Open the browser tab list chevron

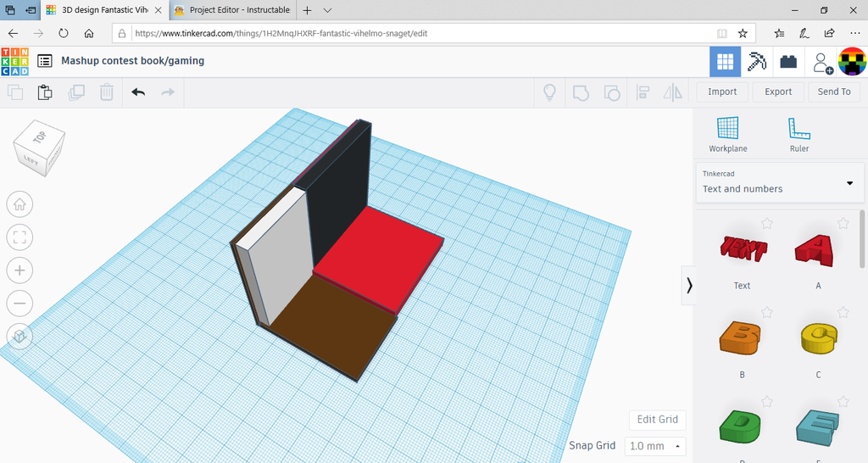pos(327,10)
